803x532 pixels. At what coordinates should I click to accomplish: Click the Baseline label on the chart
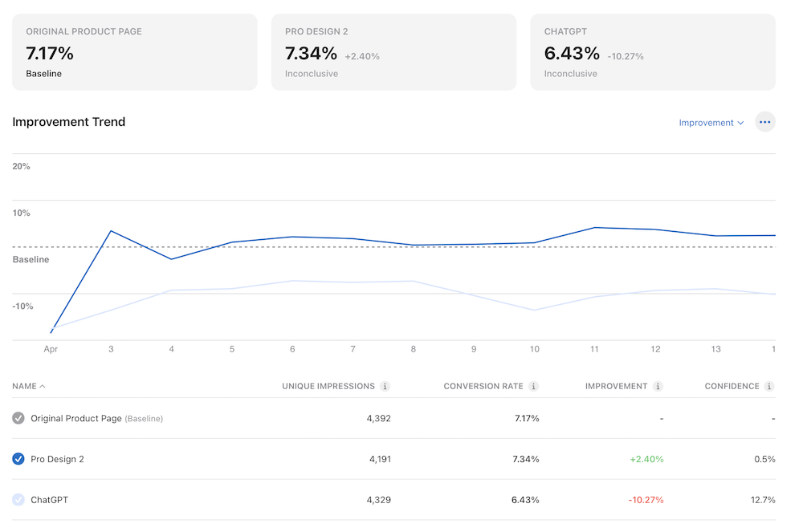[x=31, y=259]
